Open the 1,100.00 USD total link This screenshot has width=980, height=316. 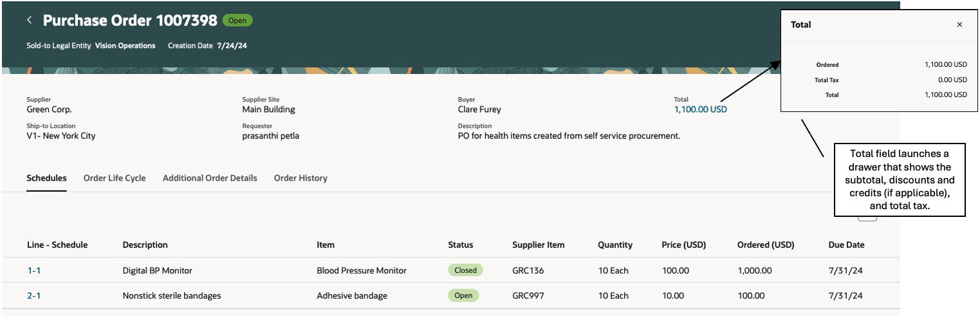700,109
